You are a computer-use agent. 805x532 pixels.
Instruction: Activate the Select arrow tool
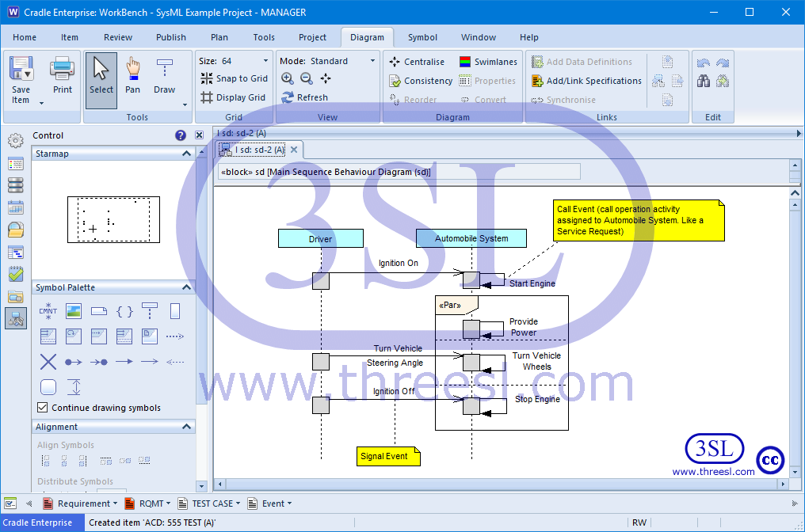point(101,81)
